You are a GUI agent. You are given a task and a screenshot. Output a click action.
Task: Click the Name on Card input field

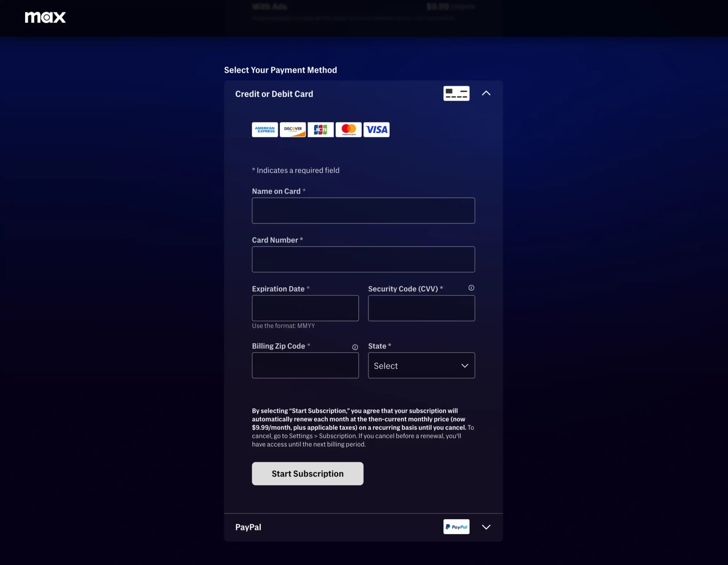coord(363,210)
